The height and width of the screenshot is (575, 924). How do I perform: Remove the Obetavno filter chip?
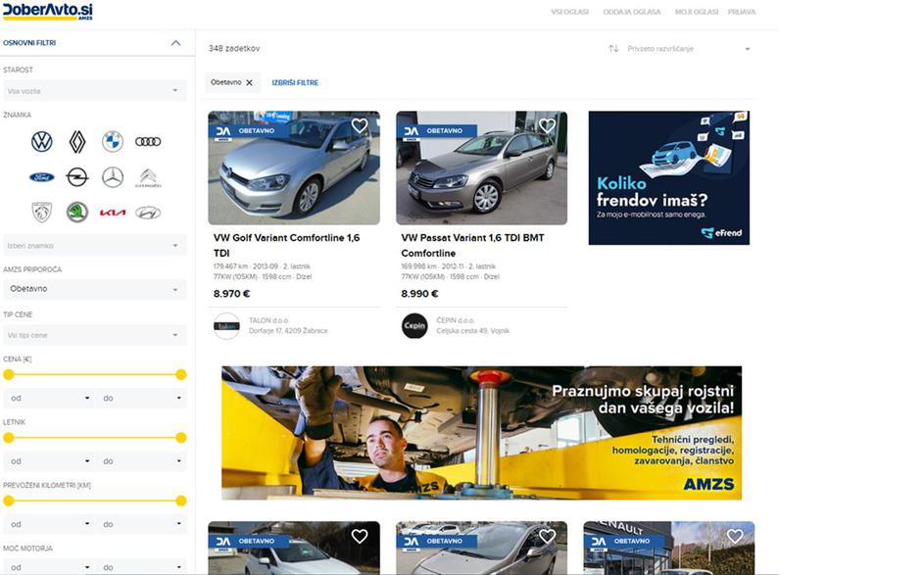pos(249,83)
